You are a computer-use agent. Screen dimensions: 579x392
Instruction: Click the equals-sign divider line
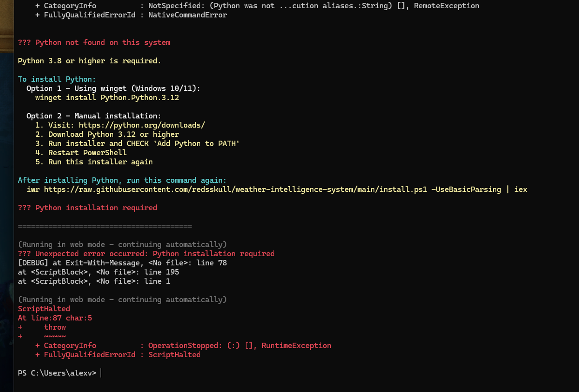click(x=105, y=226)
